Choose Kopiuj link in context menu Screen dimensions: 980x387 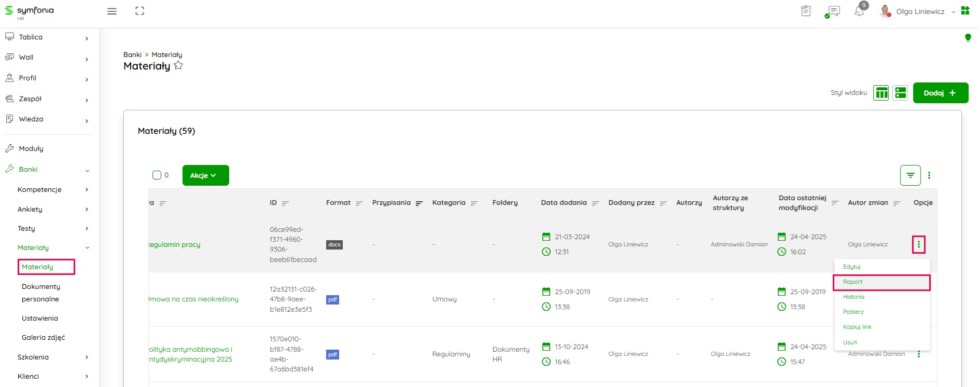coord(857,327)
